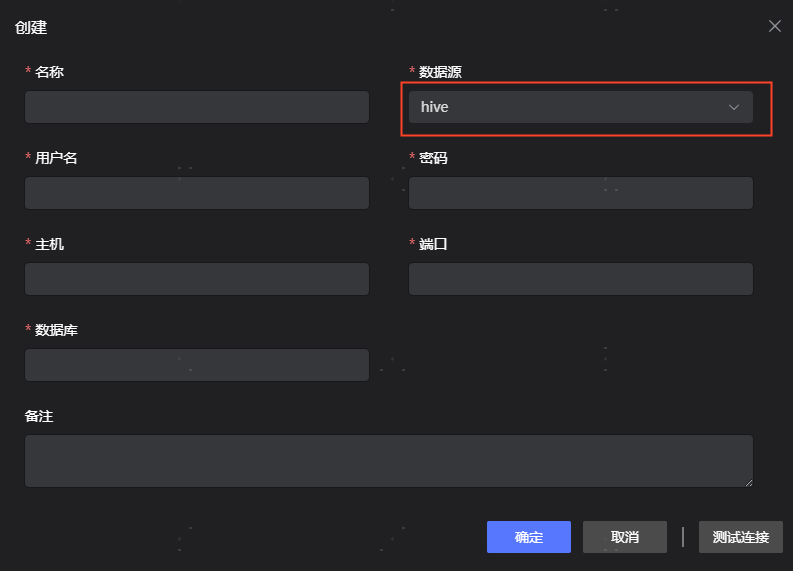Select the 密码 input field
Screen dimensions: 793x571
point(580,193)
